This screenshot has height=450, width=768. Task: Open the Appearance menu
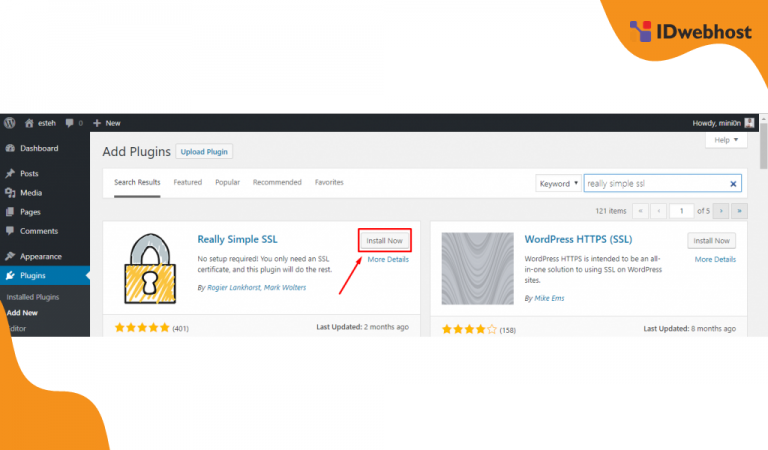click(40, 256)
